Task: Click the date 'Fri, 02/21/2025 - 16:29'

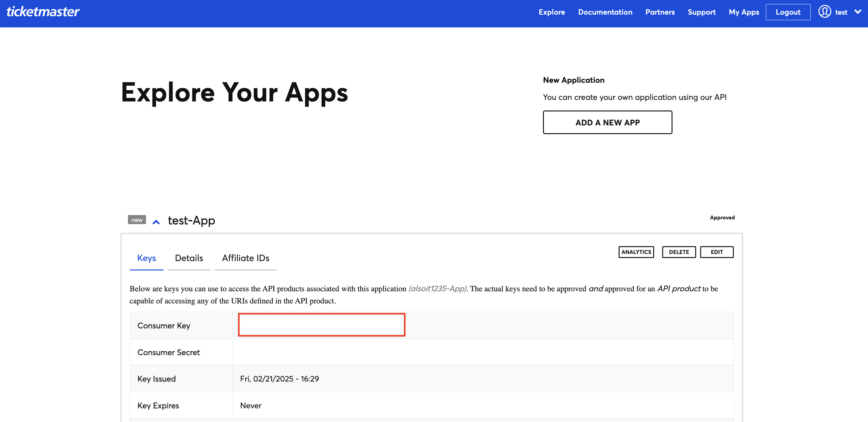Action: click(279, 379)
